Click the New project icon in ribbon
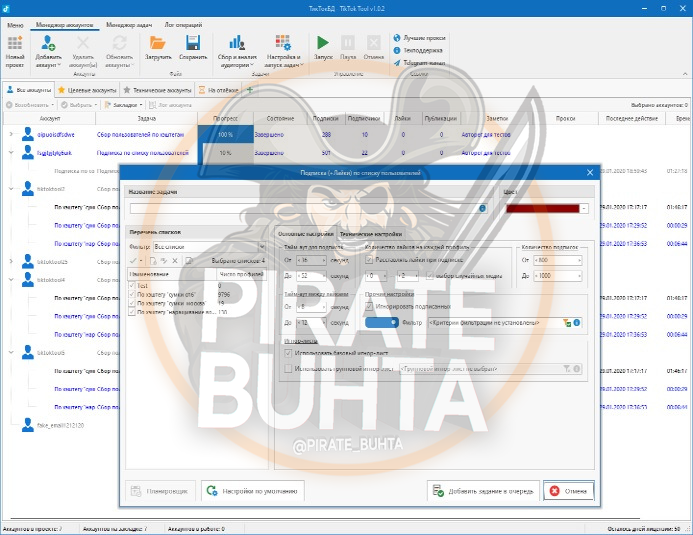The image size is (693, 535). click(x=15, y=43)
